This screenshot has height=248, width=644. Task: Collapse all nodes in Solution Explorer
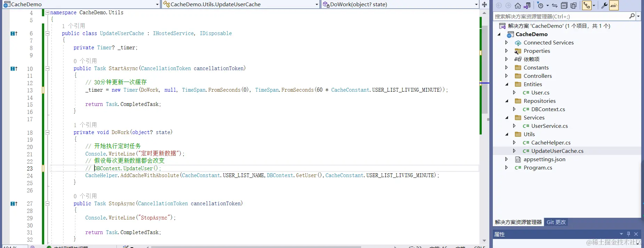coord(564,5)
